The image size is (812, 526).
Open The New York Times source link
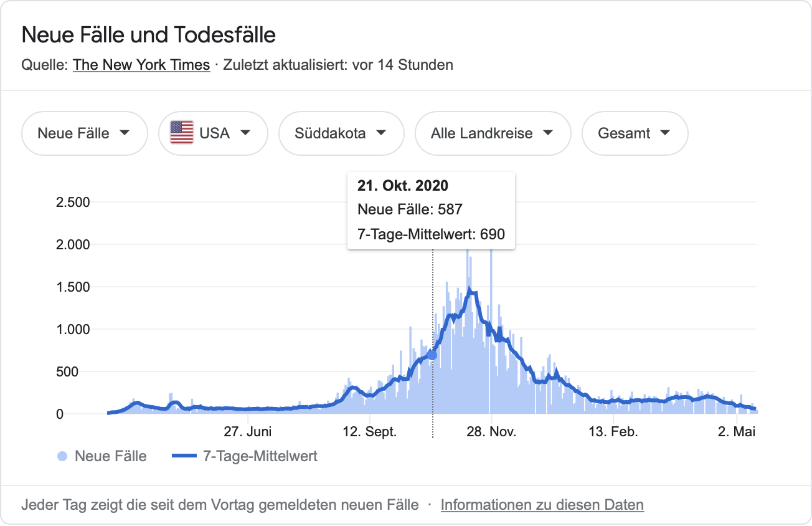[x=141, y=65]
